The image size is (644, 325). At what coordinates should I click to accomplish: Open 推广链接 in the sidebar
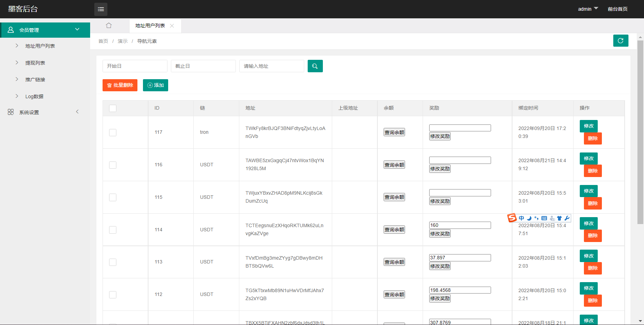point(35,80)
